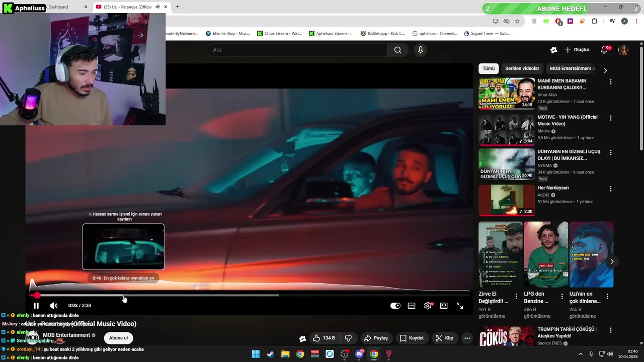Open Discord from the taskbar
The height and width of the screenshot is (362, 644).
[359, 354]
